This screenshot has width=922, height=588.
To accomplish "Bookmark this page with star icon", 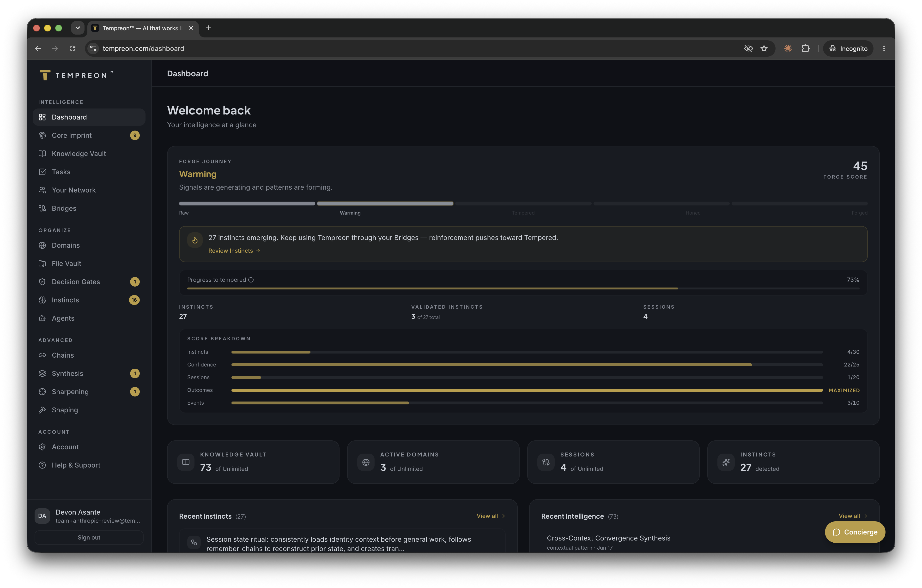I will click(x=764, y=49).
